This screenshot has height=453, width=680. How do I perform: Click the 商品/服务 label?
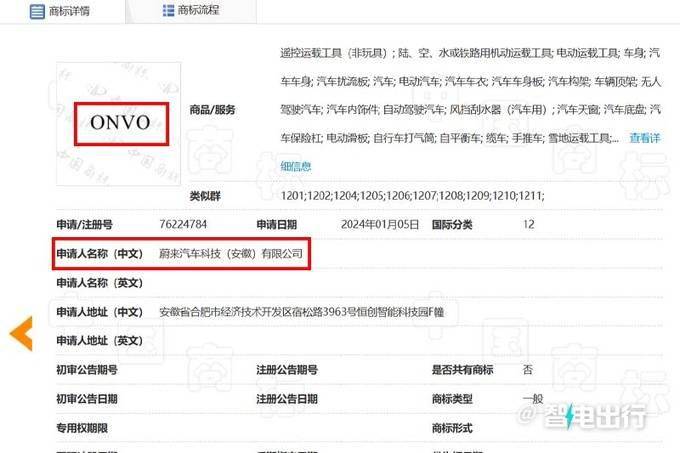(212, 110)
